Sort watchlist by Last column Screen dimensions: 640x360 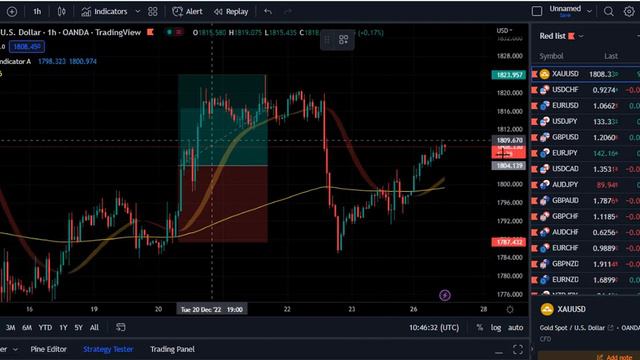pyautogui.click(x=611, y=56)
